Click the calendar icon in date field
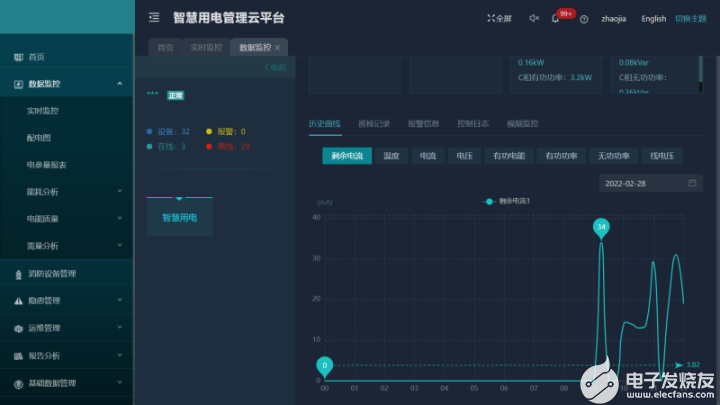The width and height of the screenshot is (720, 405). tap(692, 183)
